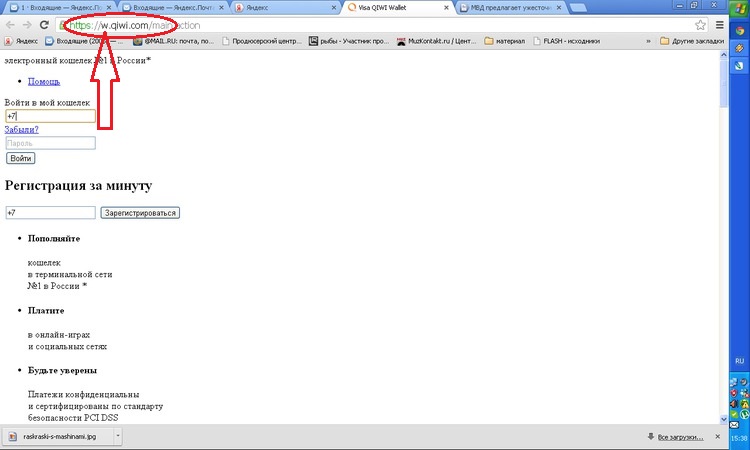750x450 pixels.
Task: Open the Входящие bookmark in bookmarks bar
Action: [83, 41]
